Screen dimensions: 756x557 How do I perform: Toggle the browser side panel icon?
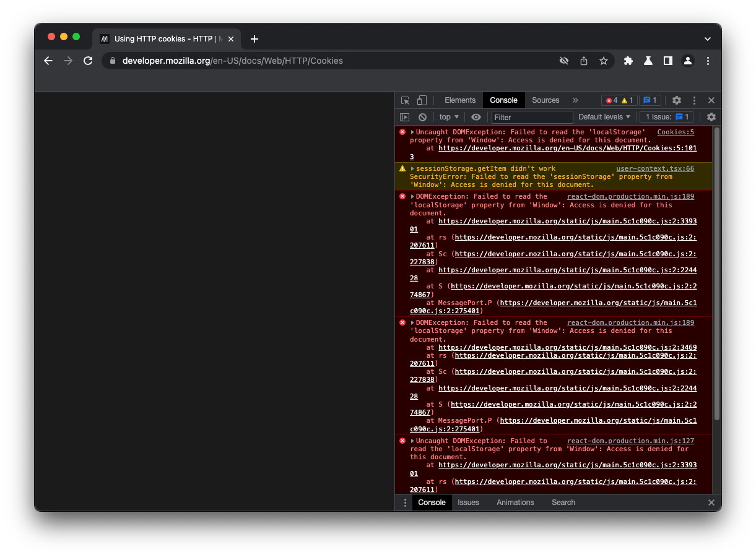(668, 61)
